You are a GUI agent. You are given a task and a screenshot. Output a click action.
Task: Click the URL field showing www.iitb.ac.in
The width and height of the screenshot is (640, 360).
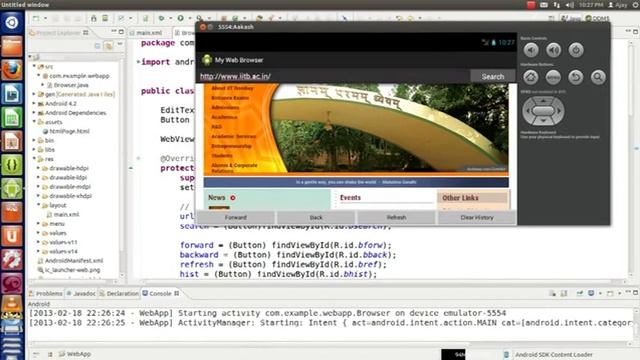point(333,76)
